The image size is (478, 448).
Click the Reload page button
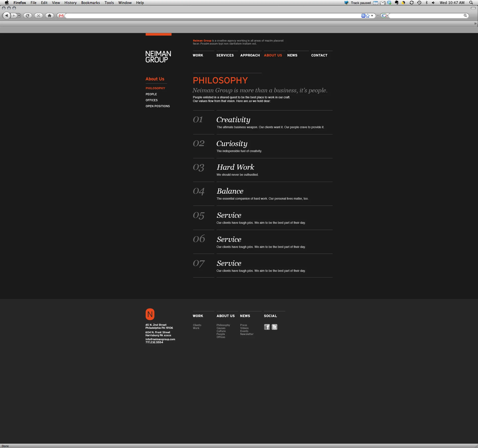(28, 16)
